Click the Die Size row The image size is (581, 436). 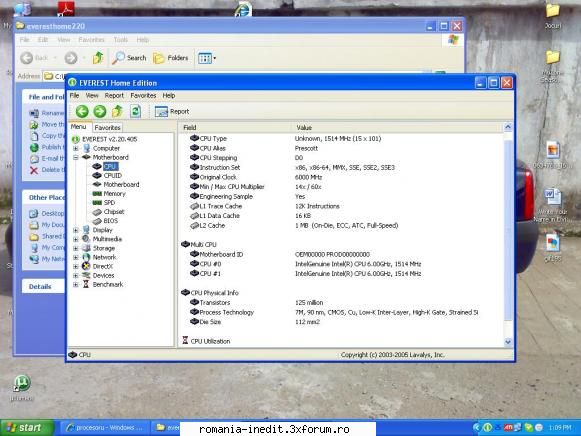(341, 322)
